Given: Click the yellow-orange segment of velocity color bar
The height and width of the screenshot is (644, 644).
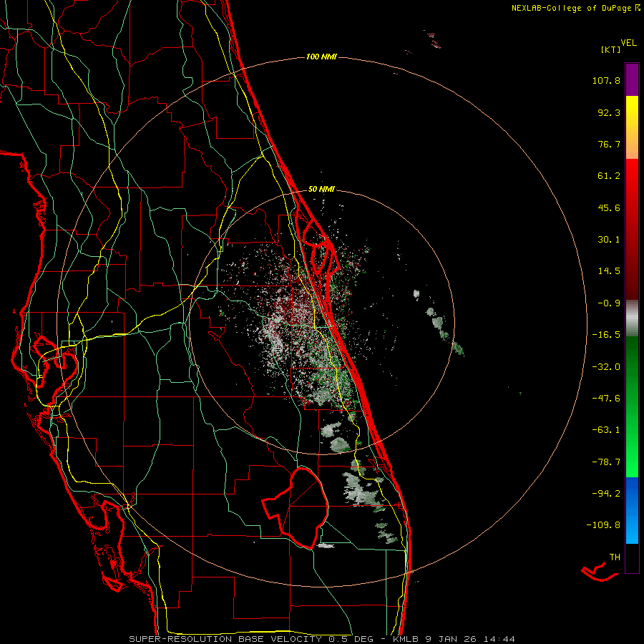Looking at the screenshot, I should coord(632,127).
